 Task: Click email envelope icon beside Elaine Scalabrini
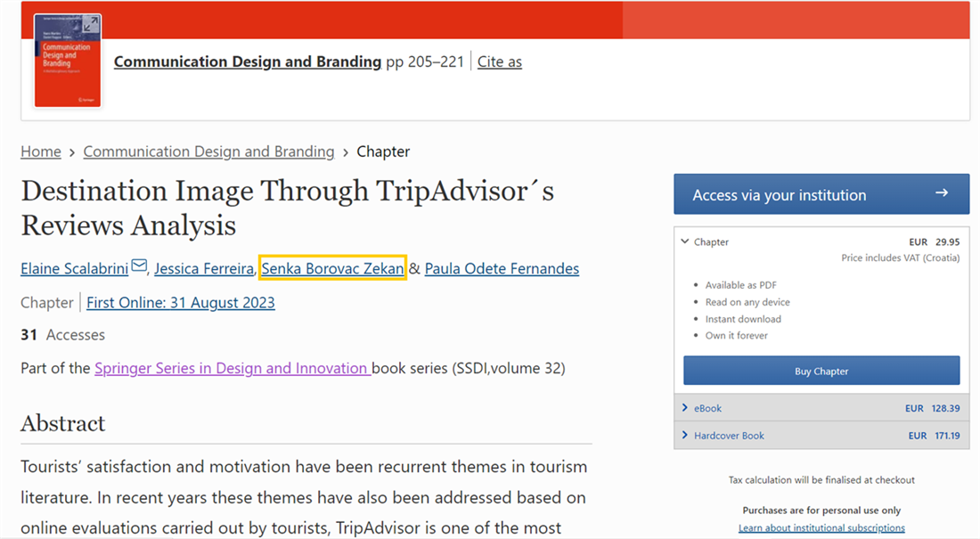click(139, 265)
